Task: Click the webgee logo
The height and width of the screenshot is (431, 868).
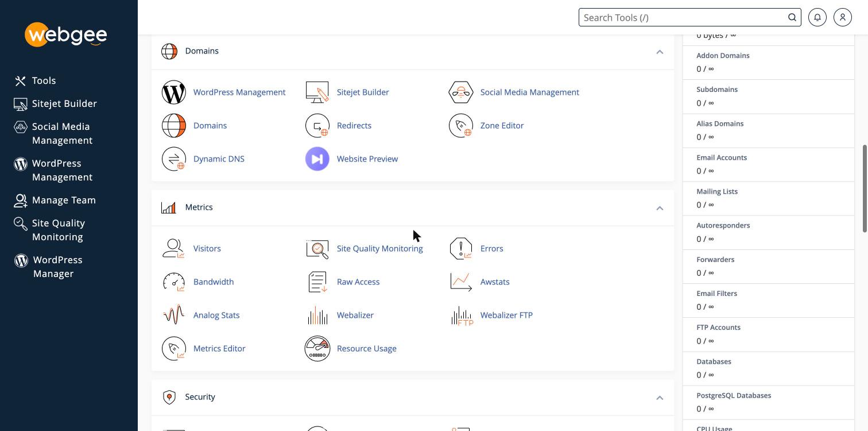Action: click(66, 34)
